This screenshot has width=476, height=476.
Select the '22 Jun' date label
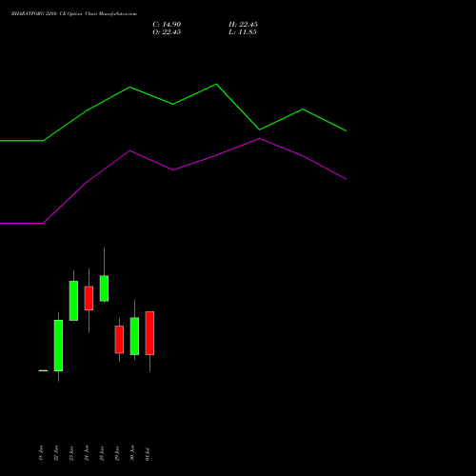[56, 453]
